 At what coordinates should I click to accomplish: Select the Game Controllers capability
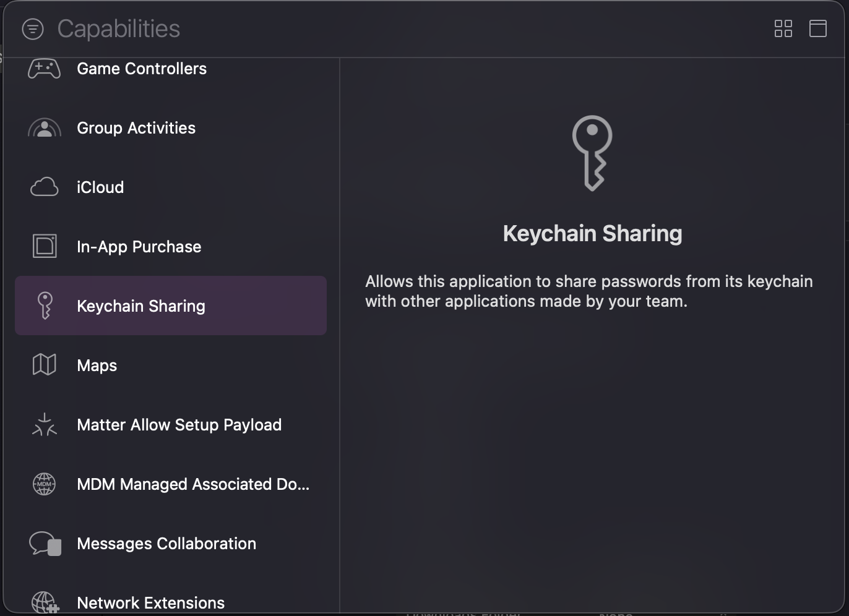point(142,69)
